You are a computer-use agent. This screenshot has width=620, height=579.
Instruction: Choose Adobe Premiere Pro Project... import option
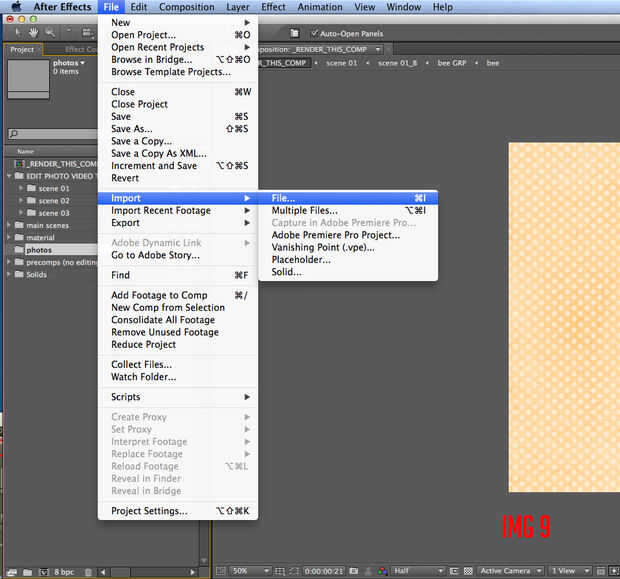pyautogui.click(x=348, y=235)
